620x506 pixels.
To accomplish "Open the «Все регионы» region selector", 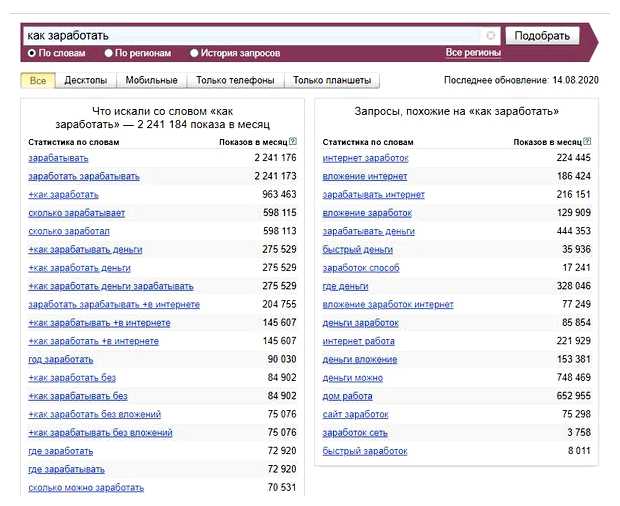I will pos(473,53).
